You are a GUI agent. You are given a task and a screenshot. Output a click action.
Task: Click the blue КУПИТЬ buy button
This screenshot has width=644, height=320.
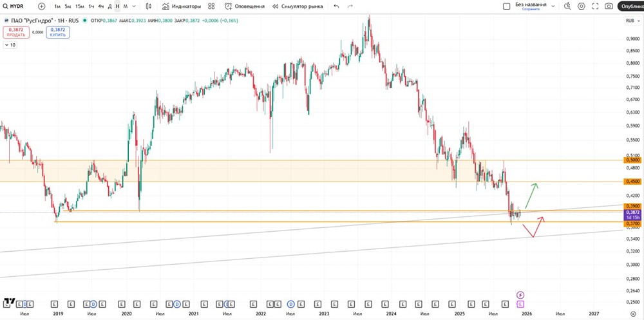(x=58, y=32)
